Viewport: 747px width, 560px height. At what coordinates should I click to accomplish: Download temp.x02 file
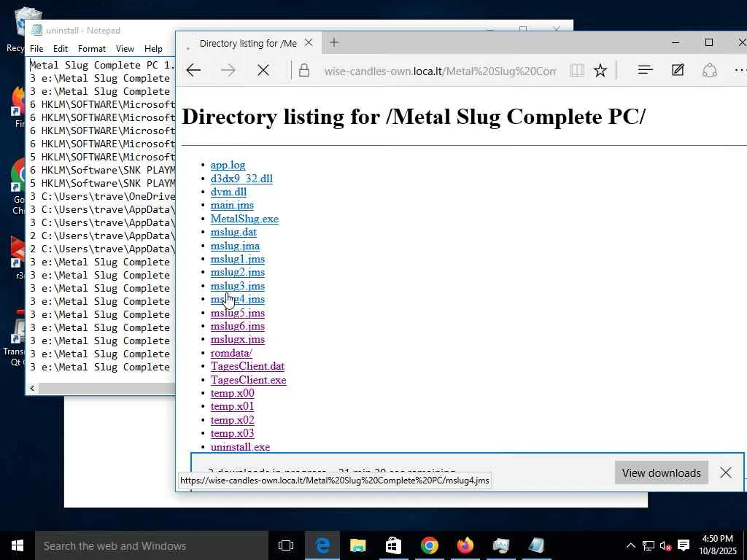232,420
